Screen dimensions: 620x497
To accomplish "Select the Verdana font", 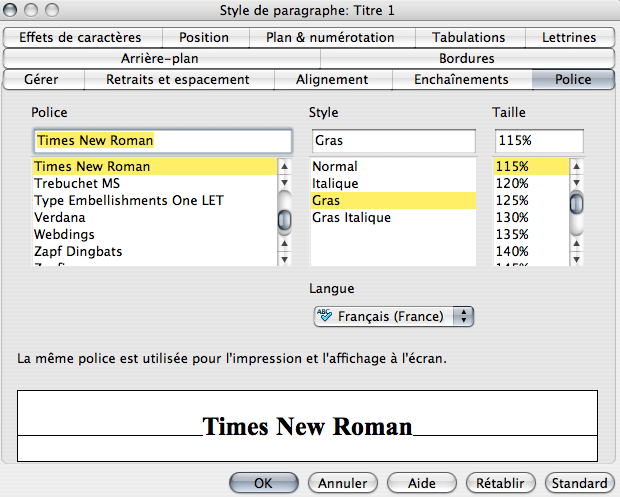I will (155, 217).
